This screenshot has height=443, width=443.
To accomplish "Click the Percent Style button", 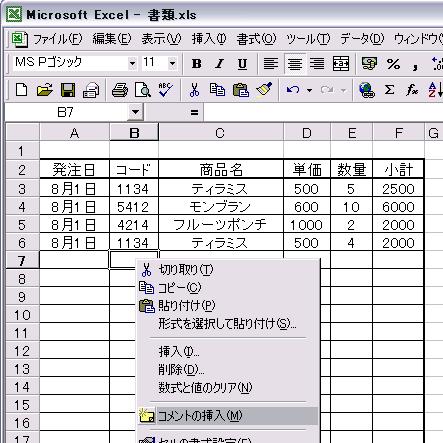I will click(x=393, y=63).
